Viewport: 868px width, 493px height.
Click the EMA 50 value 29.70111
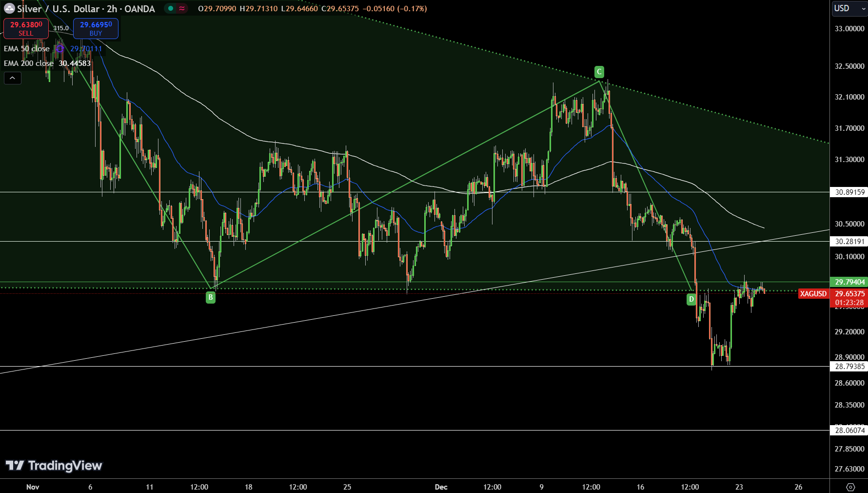(x=86, y=49)
